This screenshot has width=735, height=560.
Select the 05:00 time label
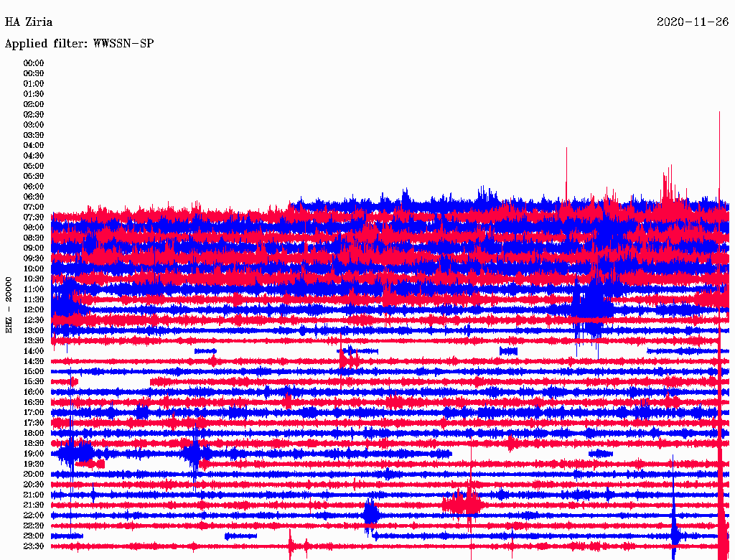tap(34, 166)
